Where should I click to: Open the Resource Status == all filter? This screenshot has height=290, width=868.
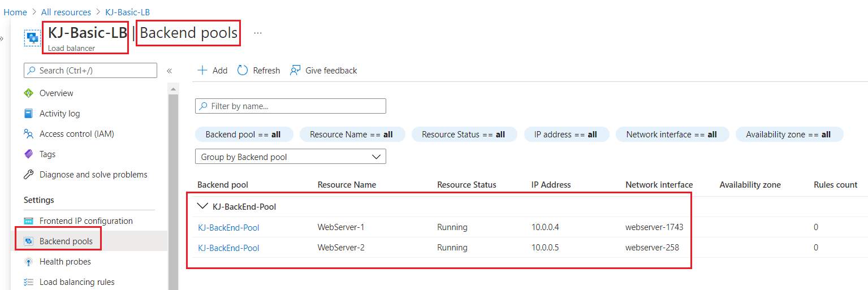tap(465, 135)
